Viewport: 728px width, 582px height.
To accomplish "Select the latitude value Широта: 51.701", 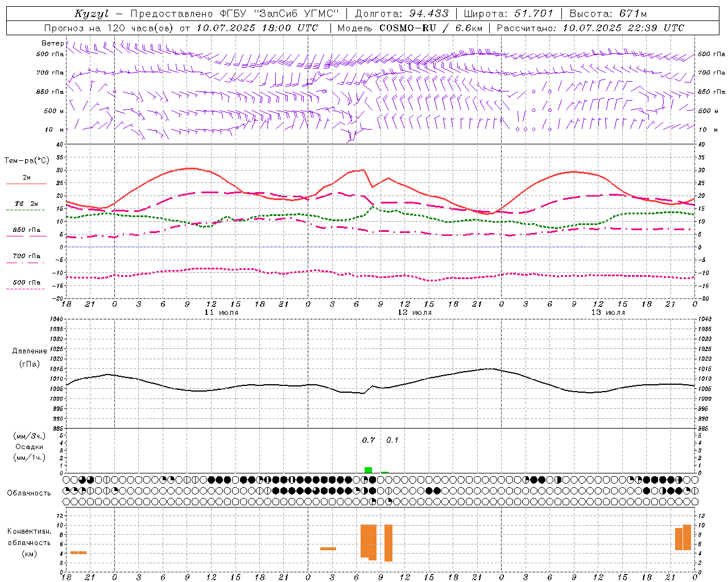I will click(x=508, y=14).
